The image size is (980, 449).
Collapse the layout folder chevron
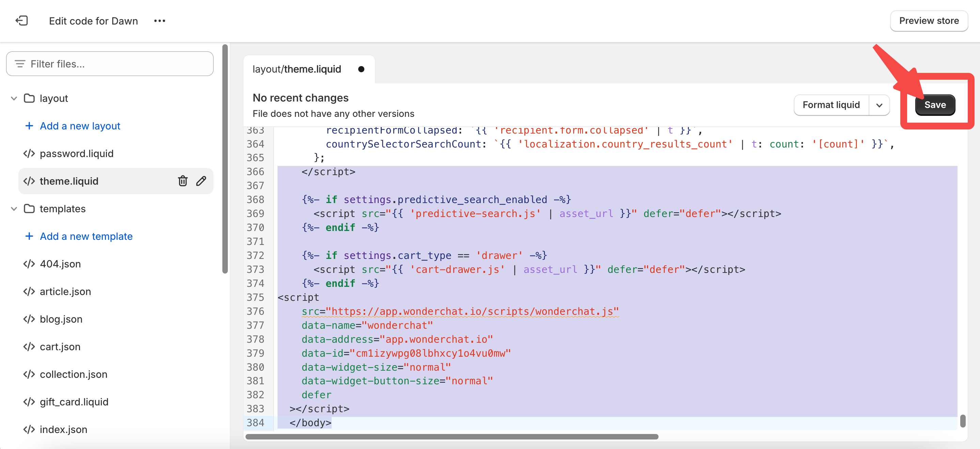14,98
